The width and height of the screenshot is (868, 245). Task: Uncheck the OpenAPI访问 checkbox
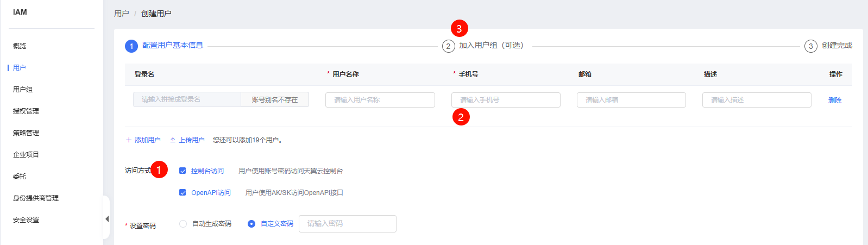pyautogui.click(x=183, y=192)
